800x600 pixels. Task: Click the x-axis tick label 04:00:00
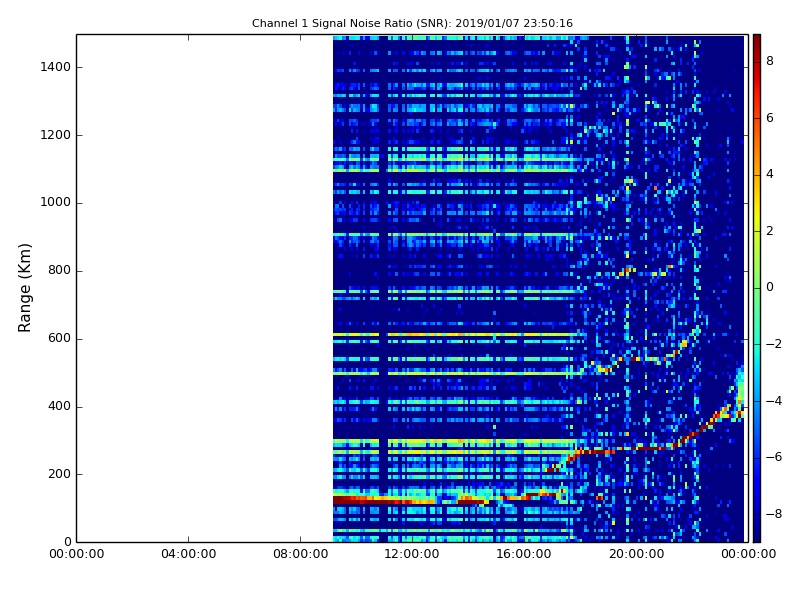click(188, 554)
